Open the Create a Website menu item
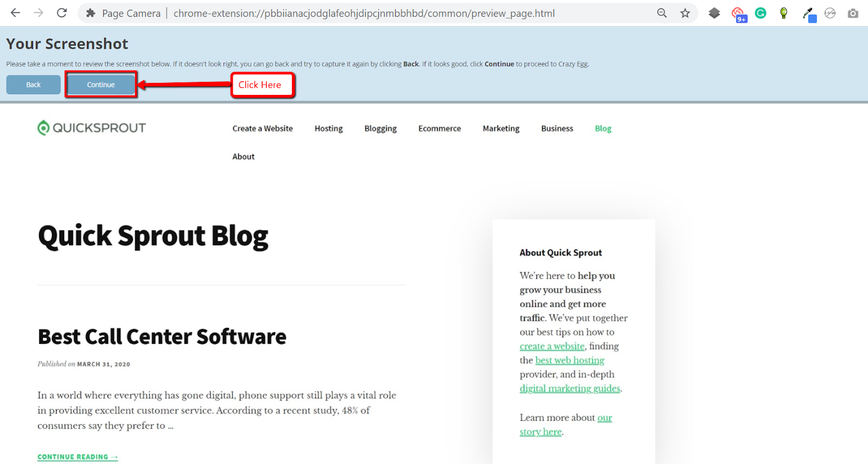Screen dimensions: 868x464 [263, 128]
